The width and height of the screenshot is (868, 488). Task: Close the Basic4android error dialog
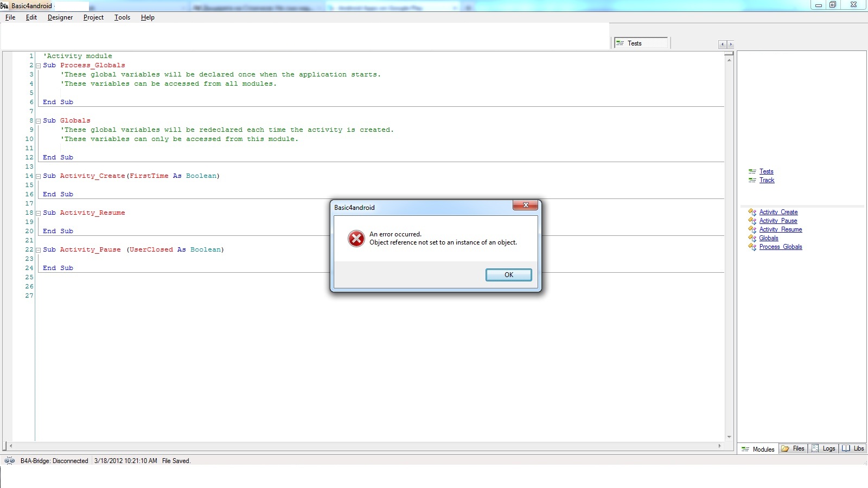(x=525, y=205)
